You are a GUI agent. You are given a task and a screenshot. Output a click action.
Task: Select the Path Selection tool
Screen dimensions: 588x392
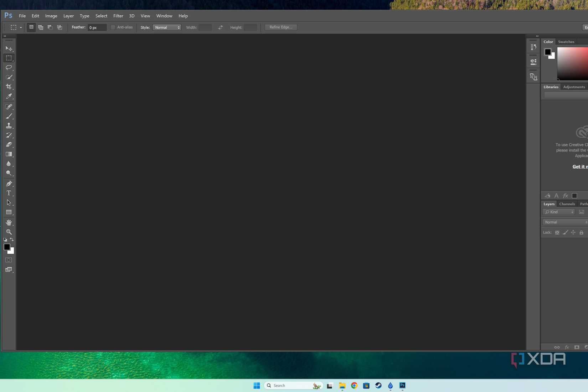[9, 203]
